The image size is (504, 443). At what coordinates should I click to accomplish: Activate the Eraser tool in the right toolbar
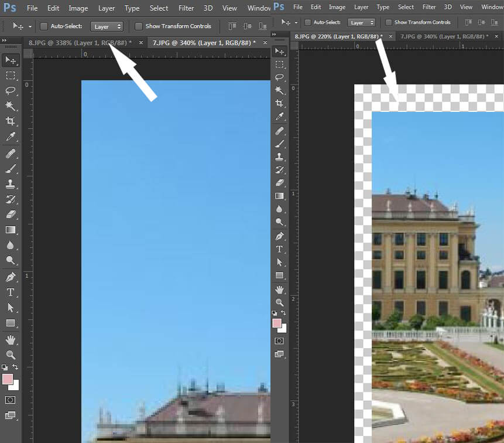point(280,183)
